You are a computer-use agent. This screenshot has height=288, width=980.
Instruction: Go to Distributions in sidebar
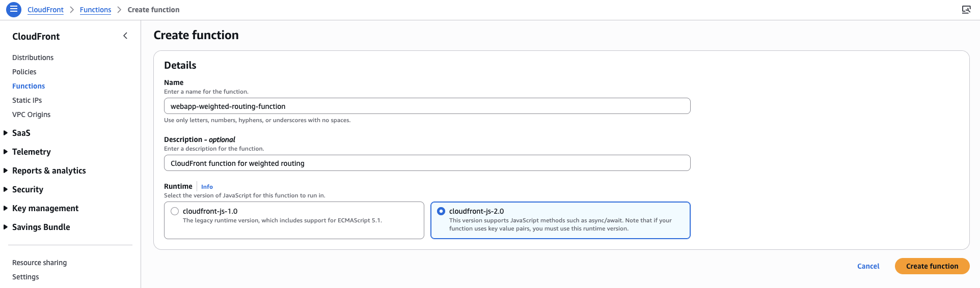[33, 57]
